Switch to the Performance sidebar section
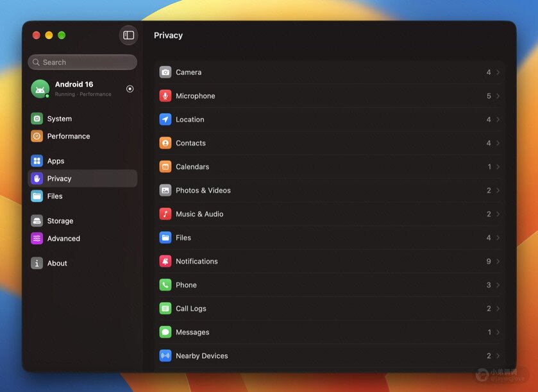 82,136
